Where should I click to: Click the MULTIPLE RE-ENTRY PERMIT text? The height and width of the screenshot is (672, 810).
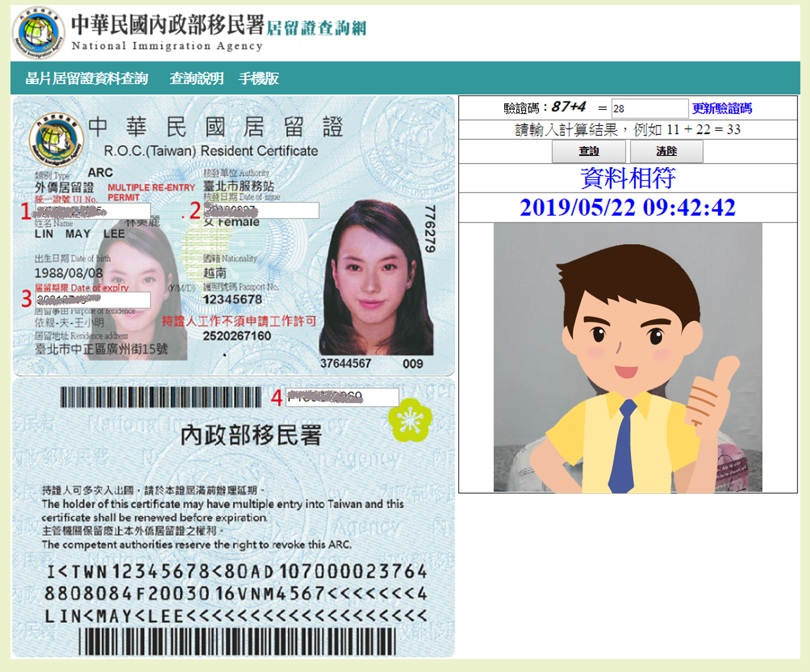click(152, 192)
